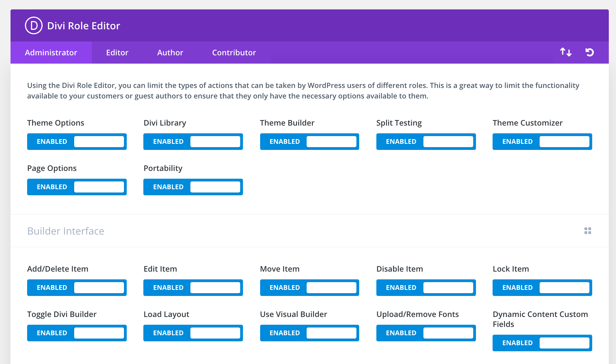Image resolution: width=616 pixels, height=364 pixels.
Task: Click the Theme Customizer enabled button
Action: 517,141
